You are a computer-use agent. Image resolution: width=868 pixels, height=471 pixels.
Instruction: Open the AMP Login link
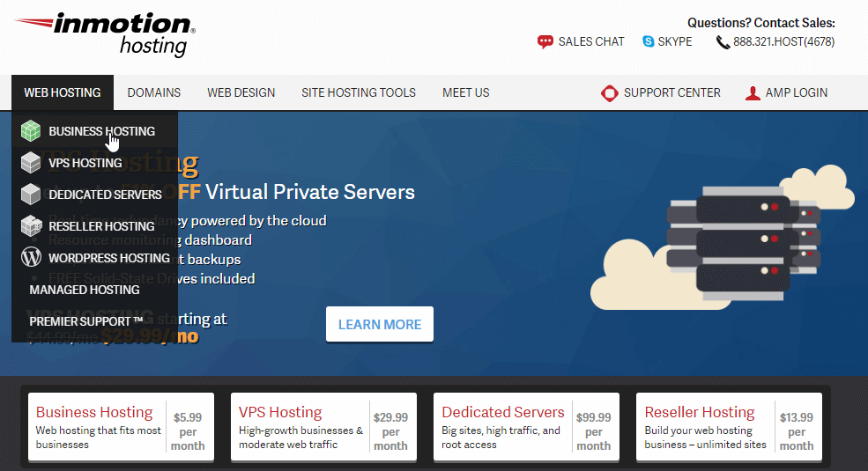(796, 92)
